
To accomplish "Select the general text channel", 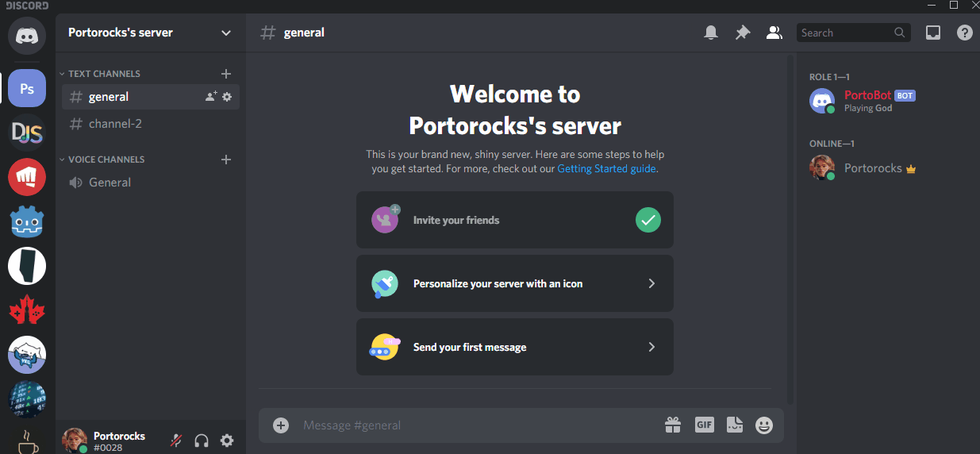I will pyautogui.click(x=151, y=97).
